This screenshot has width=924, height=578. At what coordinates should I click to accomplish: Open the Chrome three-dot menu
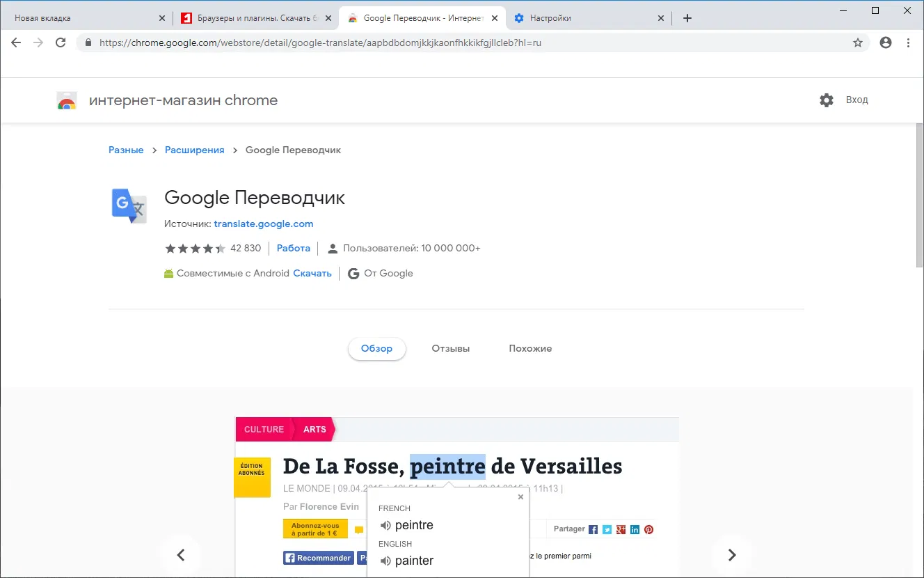point(909,42)
